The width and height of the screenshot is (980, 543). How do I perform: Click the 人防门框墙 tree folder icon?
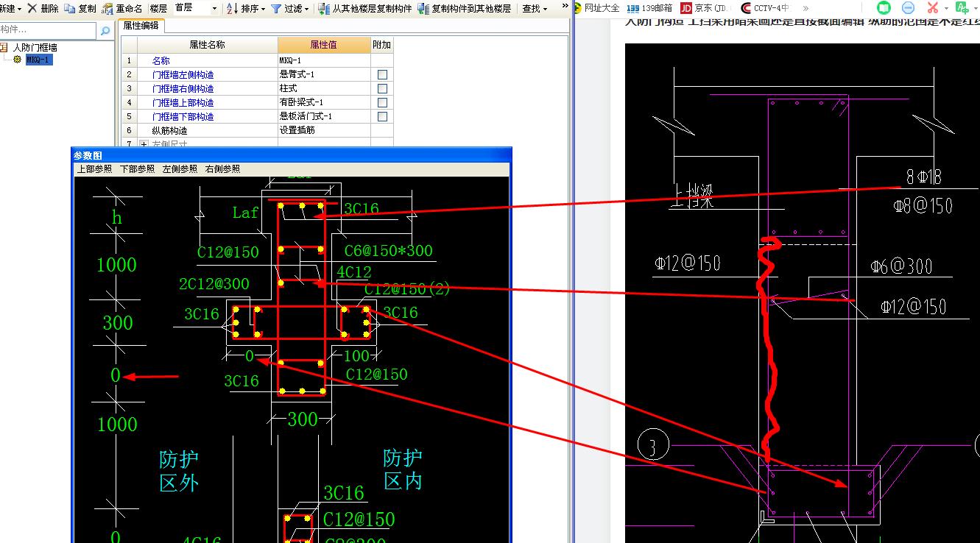(x=4, y=47)
